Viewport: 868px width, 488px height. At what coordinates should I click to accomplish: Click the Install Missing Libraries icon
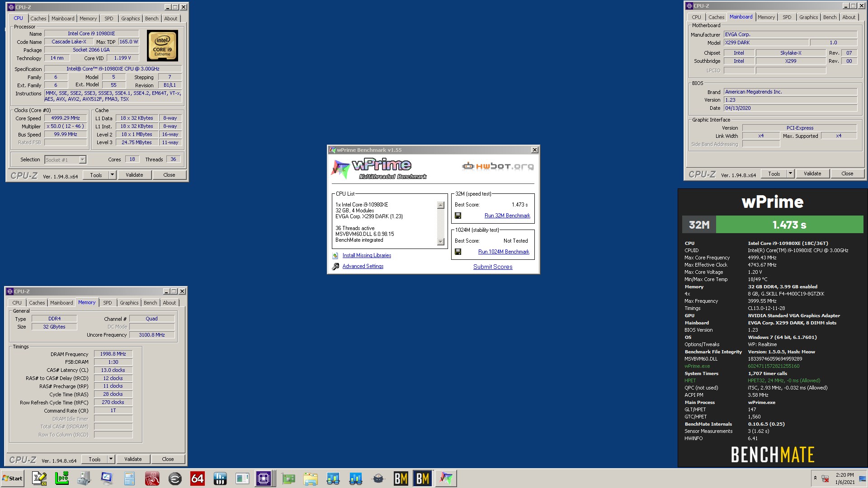click(335, 256)
